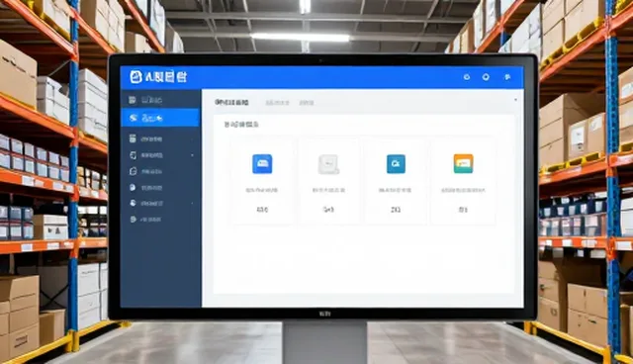Click the first round icon in header's right group
633x364 pixels.
(x=467, y=77)
